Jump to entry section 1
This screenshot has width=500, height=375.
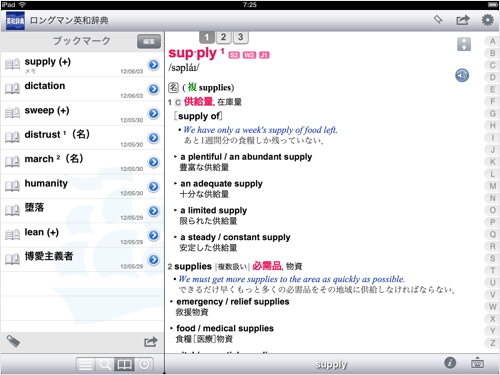pos(207,37)
